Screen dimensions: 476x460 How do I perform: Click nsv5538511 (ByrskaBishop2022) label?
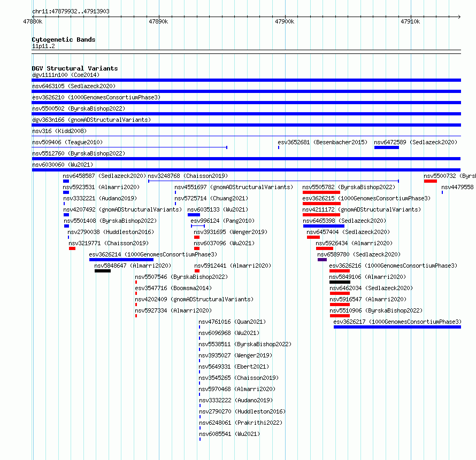245,344
